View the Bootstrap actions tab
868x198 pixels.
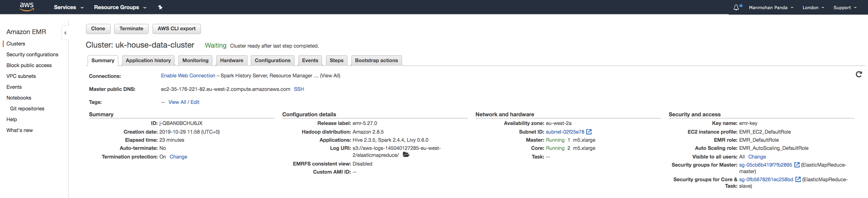[x=376, y=60]
